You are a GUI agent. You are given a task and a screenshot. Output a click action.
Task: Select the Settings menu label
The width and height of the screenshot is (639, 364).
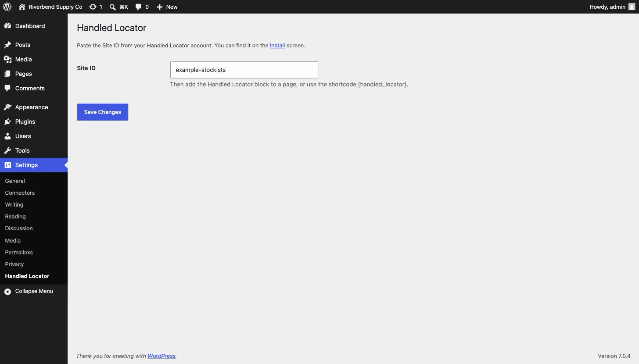coord(26,165)
